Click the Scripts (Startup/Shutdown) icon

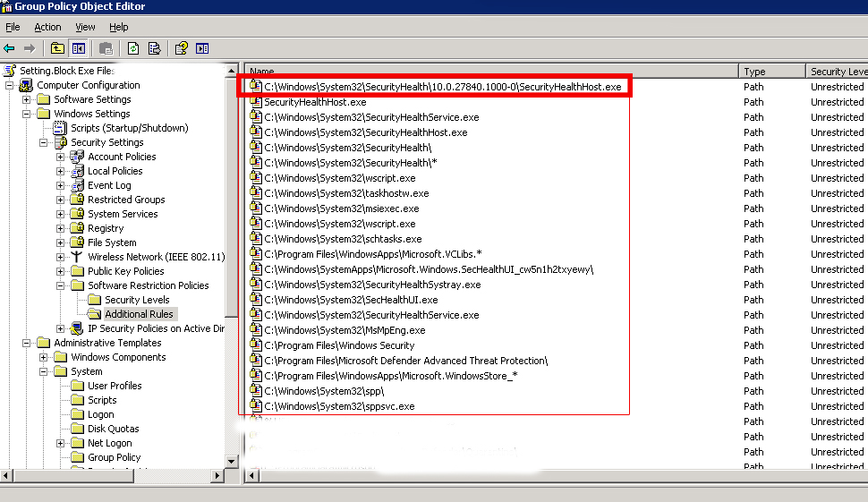click(x=60, y=128)
